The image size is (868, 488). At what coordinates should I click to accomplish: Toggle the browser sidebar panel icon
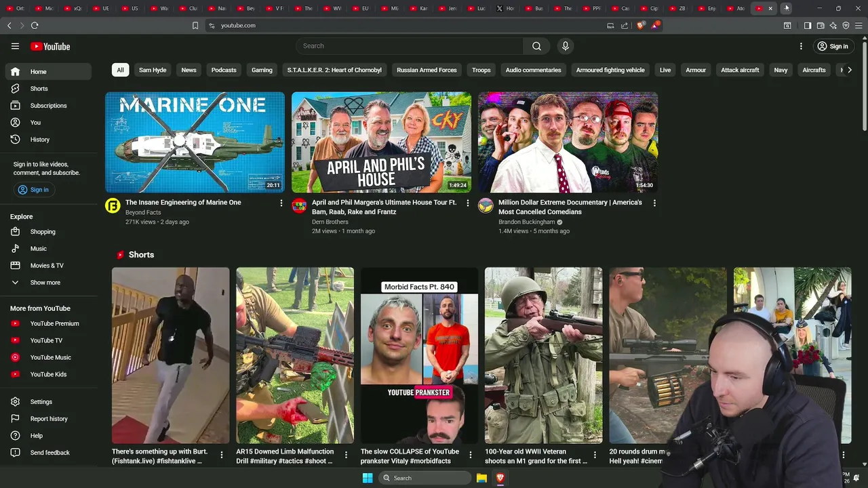pyautogui.click(x=807, y=25)
